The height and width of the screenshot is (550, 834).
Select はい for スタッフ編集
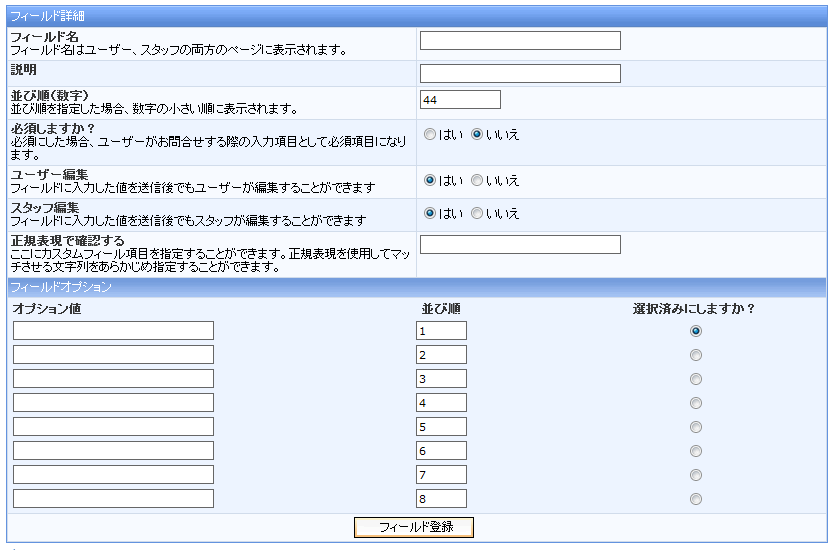click(x=430, y=213)
